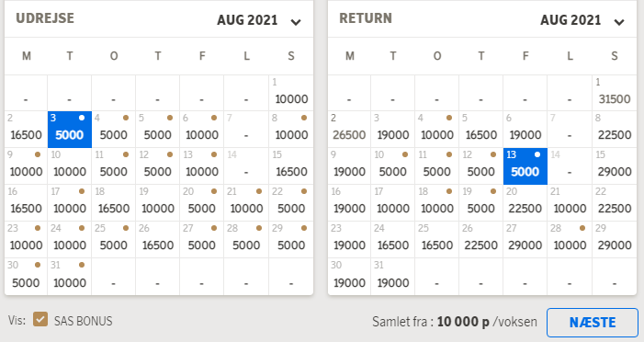This screenshot has height=342, width=644.
Task: Pick outbound August 31 at 10000
Action: pos(70,277)
